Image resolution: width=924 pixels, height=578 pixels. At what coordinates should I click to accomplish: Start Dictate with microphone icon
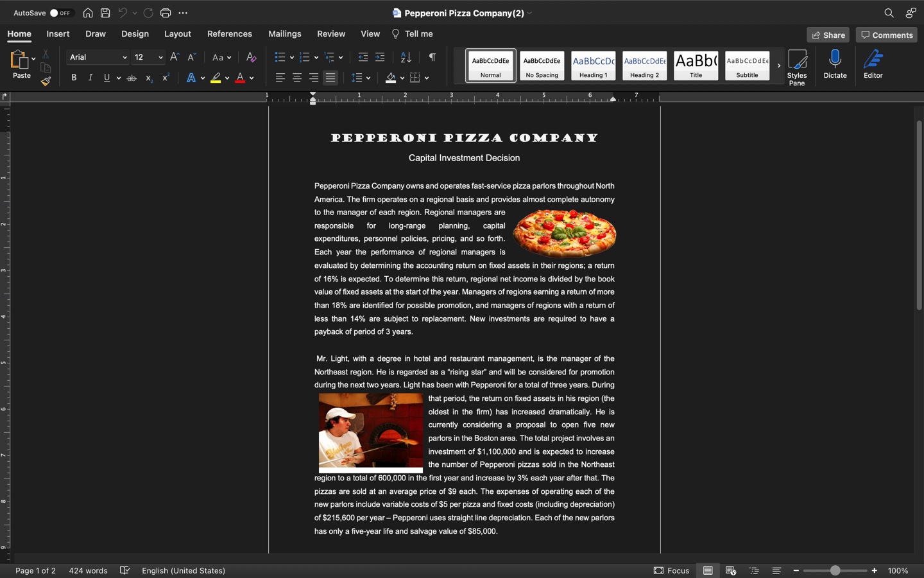click(835, 64)
